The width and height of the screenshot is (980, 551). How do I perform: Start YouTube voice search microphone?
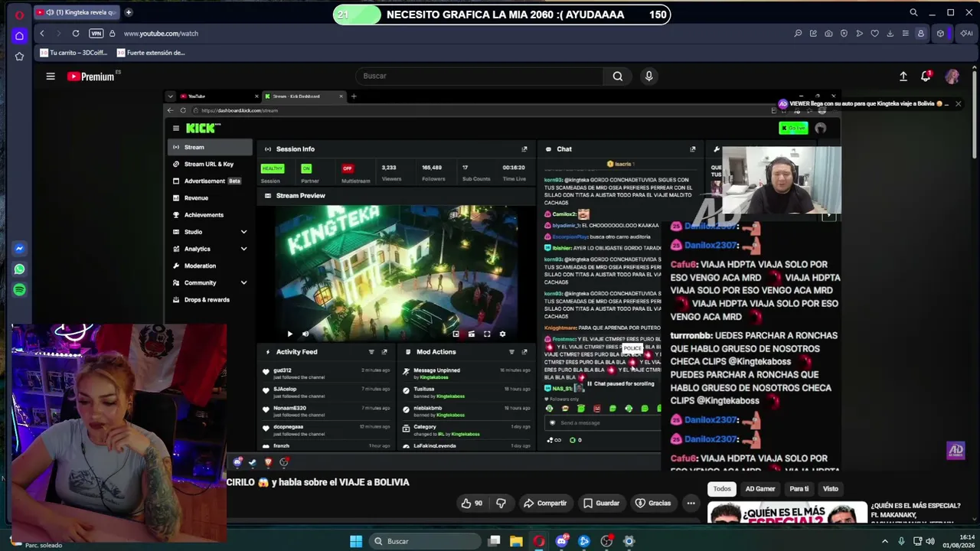coord(649,76)
